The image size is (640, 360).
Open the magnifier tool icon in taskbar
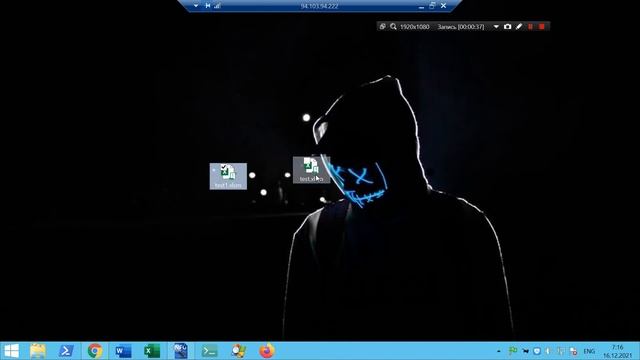click(x=238, y=351)
